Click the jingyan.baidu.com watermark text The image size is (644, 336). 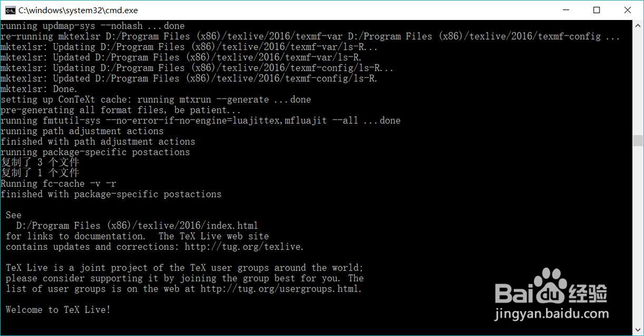[x=550, y=315]
